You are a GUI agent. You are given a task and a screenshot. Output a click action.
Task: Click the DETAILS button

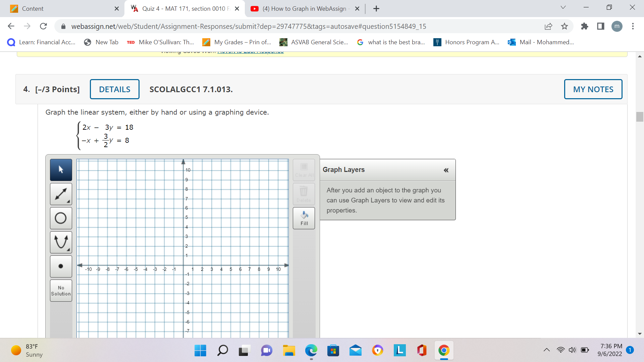114,89
